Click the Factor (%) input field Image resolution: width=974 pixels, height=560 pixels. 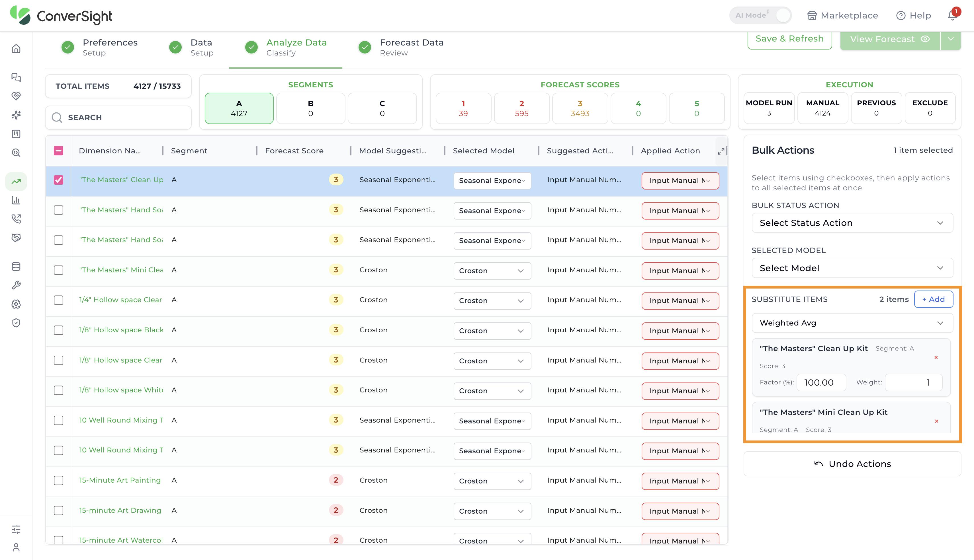(x=821, y=383)
